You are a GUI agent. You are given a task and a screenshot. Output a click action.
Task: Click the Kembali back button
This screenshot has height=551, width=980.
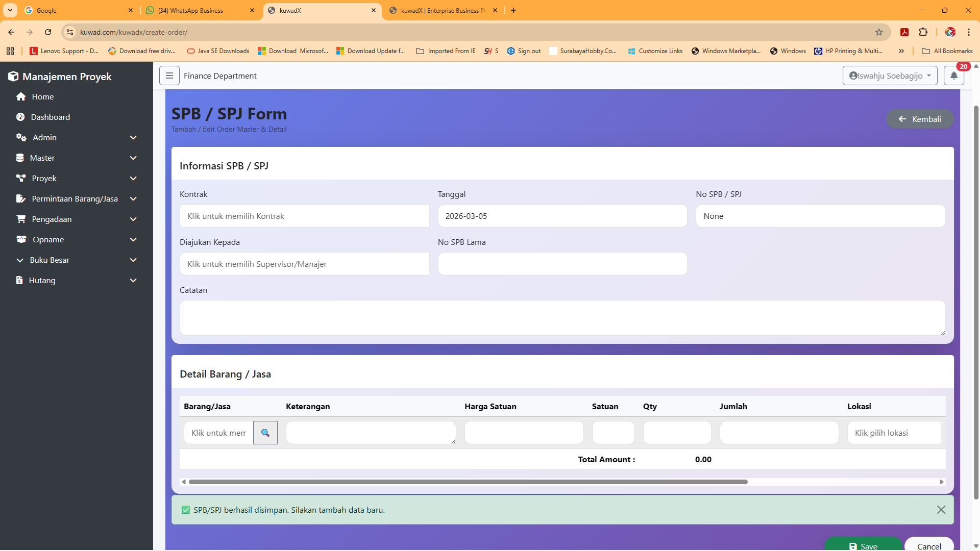pyautogui.click(x=919, y=119)
